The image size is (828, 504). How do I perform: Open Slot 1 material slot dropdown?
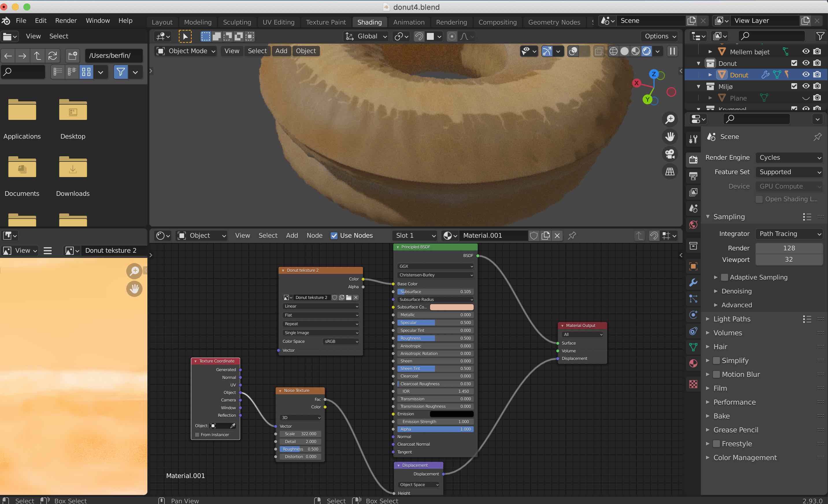point(415,235)
